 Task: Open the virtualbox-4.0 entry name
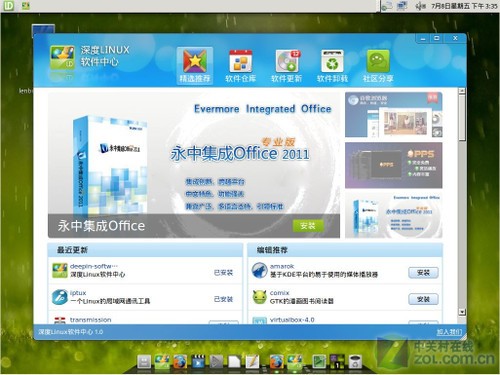[x=292, y=320]
